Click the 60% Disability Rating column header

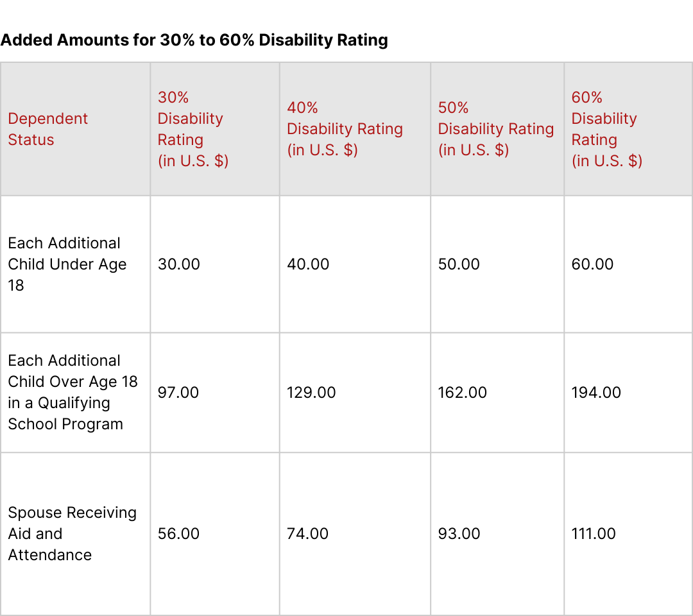(x=607, y=129)
